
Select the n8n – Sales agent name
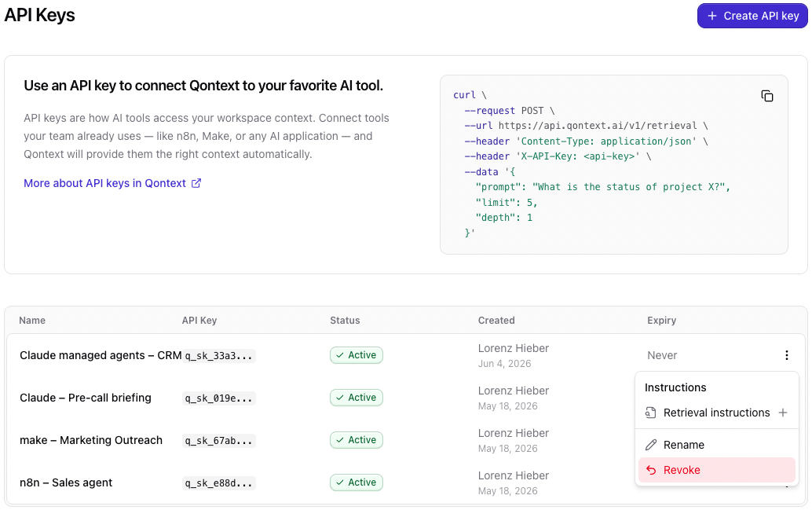pos(66,482)
